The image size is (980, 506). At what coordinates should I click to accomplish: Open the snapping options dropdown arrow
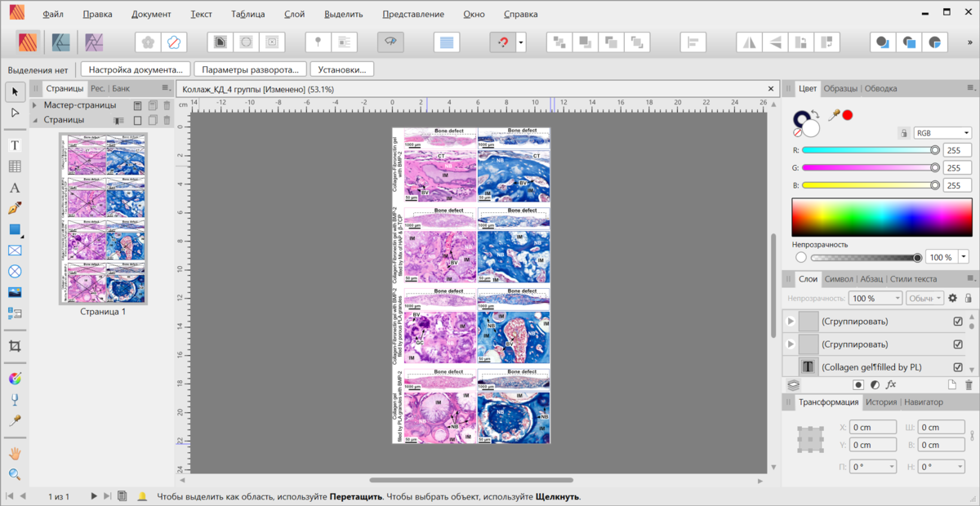521,42
